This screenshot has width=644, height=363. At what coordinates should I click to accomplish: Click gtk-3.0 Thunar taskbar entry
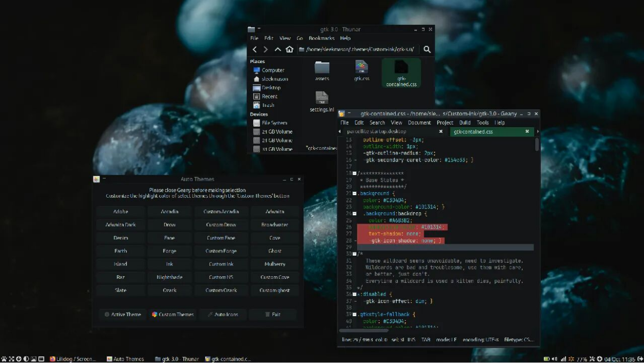click(177, 359)
